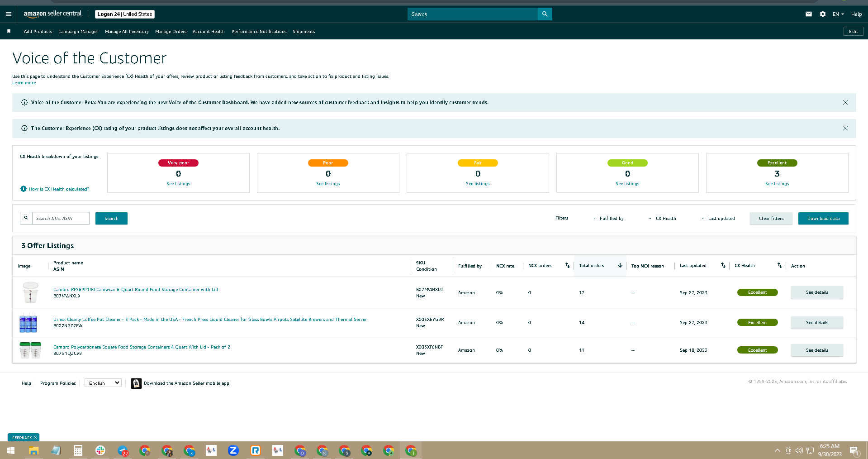Expand the Fulfilled by filter dropdown
The width and height of the screenshot is (868, 459).
click(608, 219)
